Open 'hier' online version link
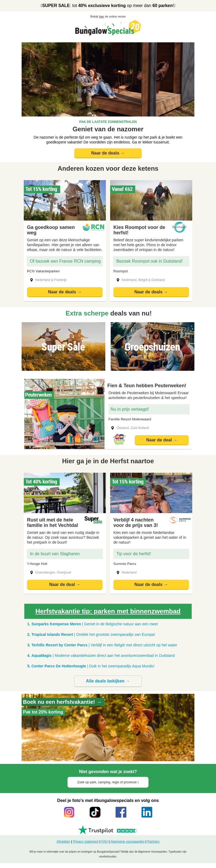The width and height of the screenshot is (216, 868). 102,16
